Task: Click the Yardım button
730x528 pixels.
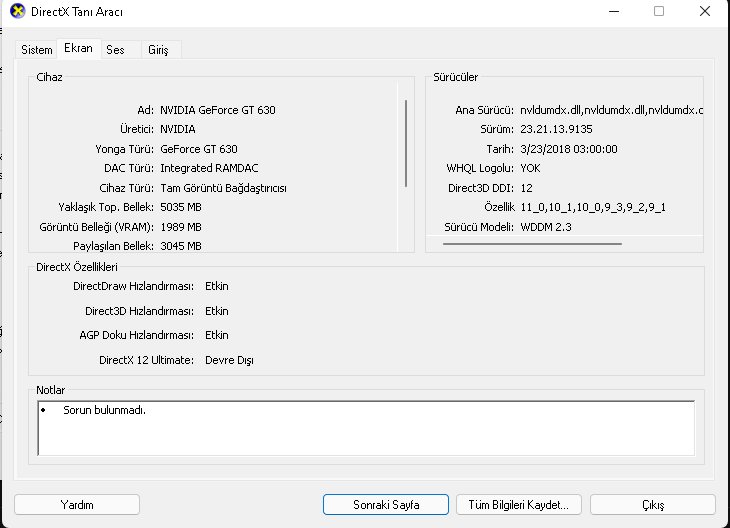Action: pos(77,505)
